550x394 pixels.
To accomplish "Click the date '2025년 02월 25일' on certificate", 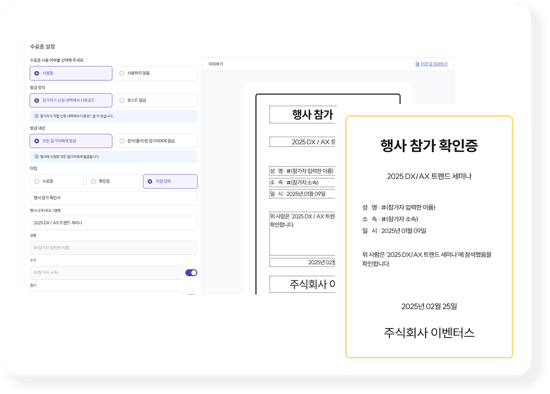I will [x=429, y=306].
